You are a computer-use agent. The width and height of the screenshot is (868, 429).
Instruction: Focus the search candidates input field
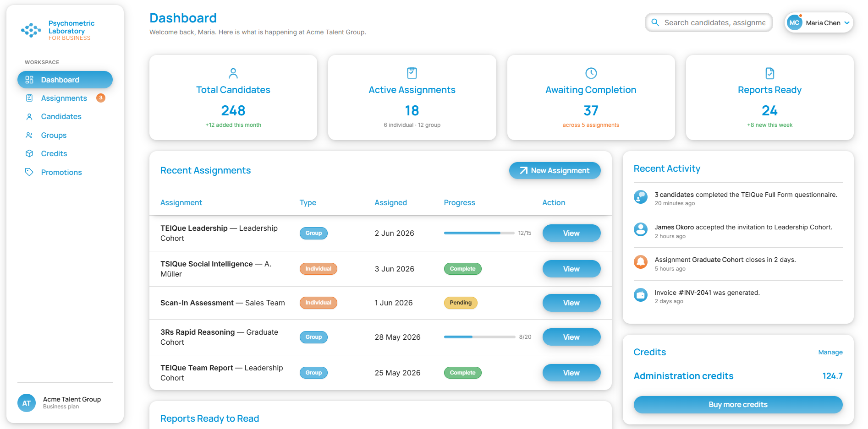[x=709, y=22]
